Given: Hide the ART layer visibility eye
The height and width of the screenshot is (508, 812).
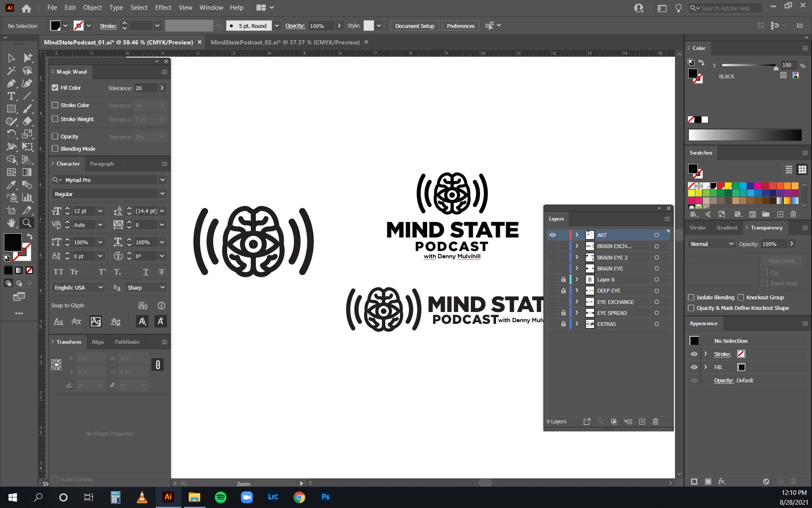Looking at the screenshot, I should click(552, 235).
